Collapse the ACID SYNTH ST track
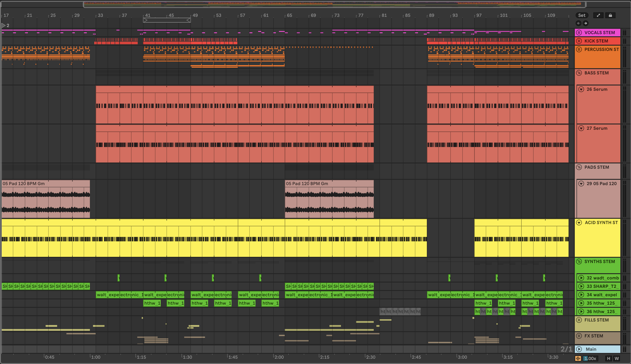 coord(579,223)
